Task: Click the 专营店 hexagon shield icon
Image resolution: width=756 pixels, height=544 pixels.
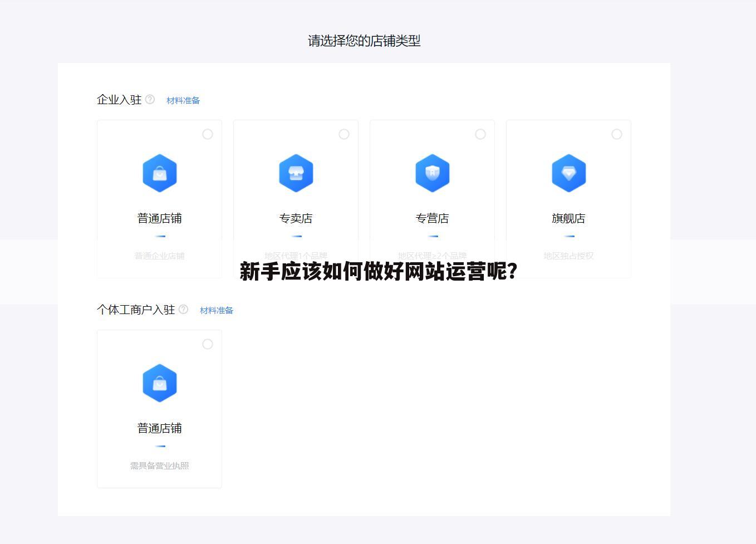Action: coord(432,173)
